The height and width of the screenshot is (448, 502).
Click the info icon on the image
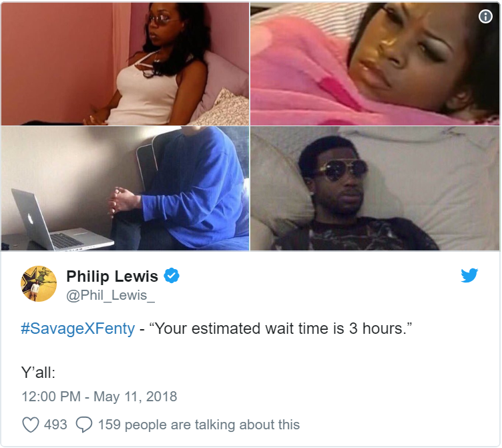(x=485, y=16)
